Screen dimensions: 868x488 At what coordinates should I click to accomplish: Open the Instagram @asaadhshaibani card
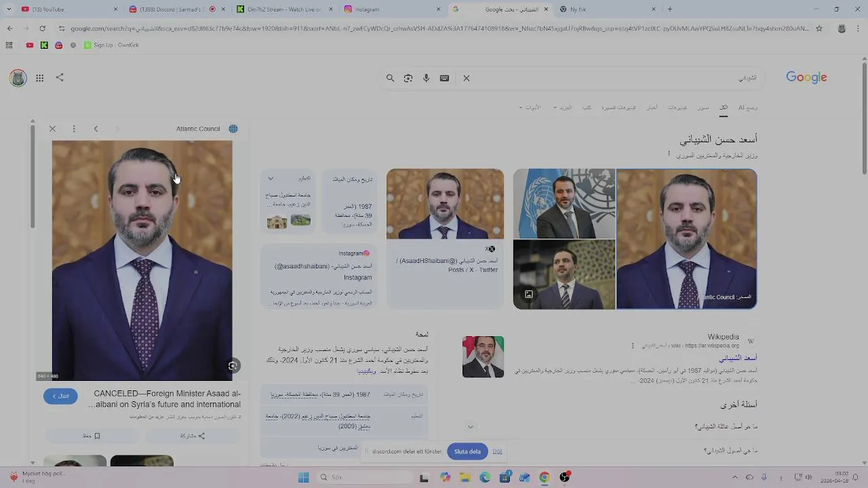click(x=317, y=277)
